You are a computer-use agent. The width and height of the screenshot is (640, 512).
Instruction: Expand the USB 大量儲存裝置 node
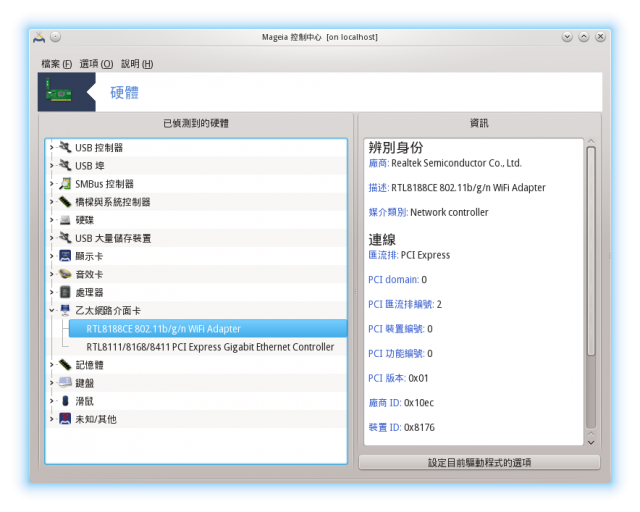pos(51,238)
